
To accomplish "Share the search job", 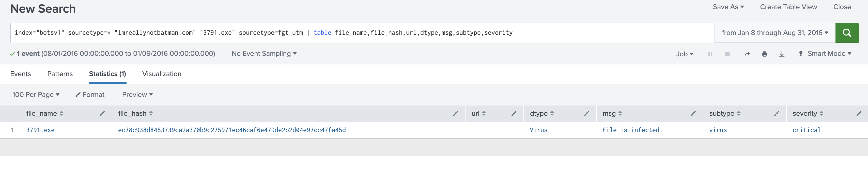I will point(747,54).
